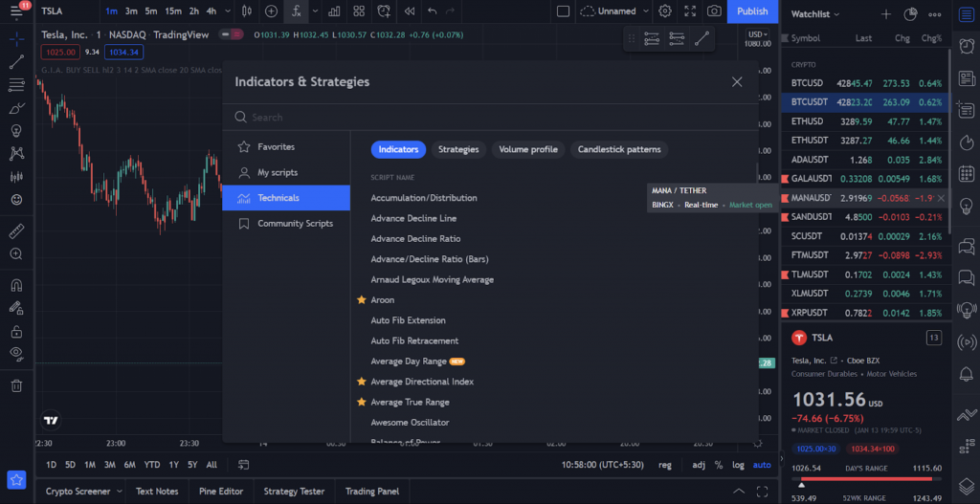This screenshot has height=504, width=980.
Task: Unfavorite Average True Range star
Action: [361, 403]
